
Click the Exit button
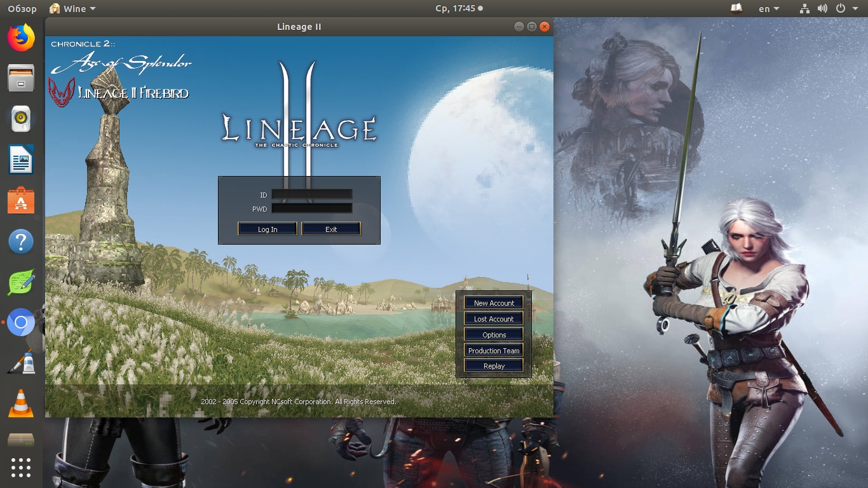click(x=331, y=229)
